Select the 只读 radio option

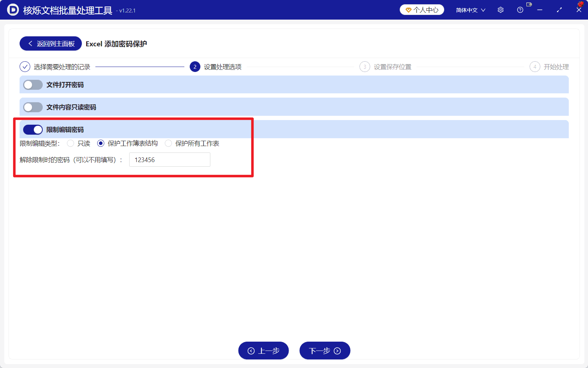tap(70, 143)
